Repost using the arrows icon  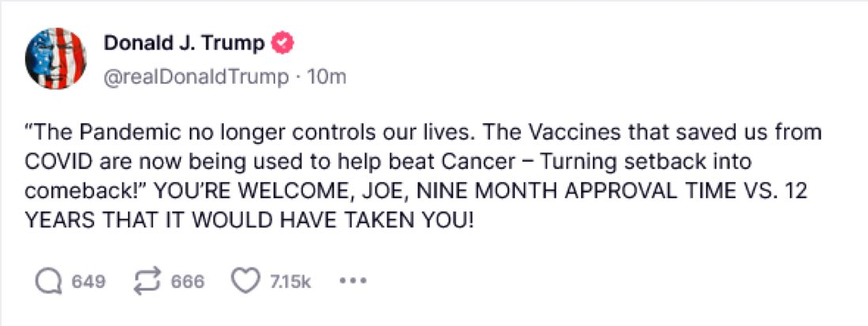(x=149, y=281)
